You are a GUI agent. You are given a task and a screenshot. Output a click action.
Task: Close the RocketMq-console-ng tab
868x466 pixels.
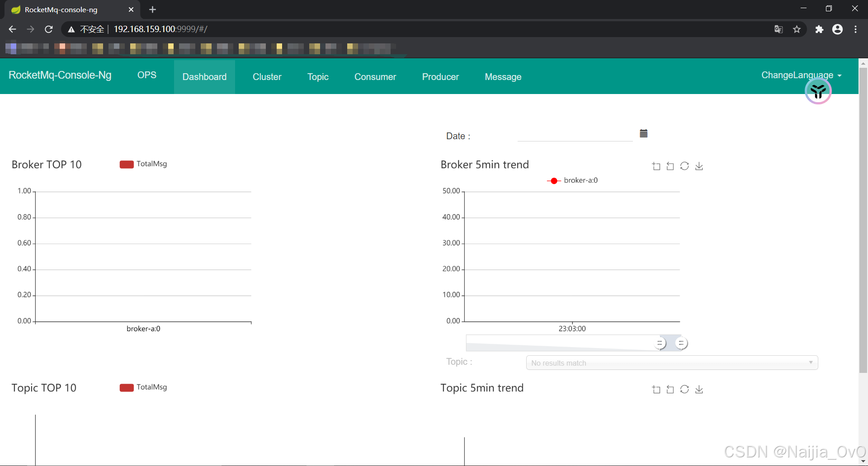[131, 9]
